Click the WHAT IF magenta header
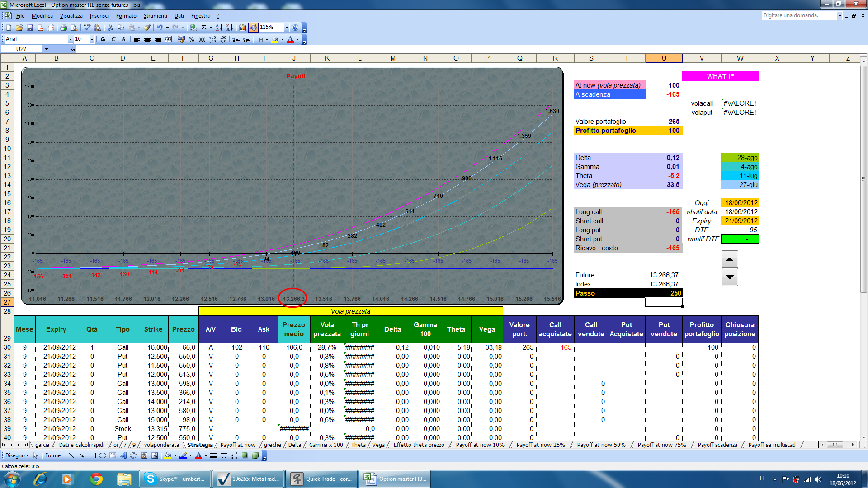Image resolution: width=868 pixels, height=488 pixels. click(720, 76)
